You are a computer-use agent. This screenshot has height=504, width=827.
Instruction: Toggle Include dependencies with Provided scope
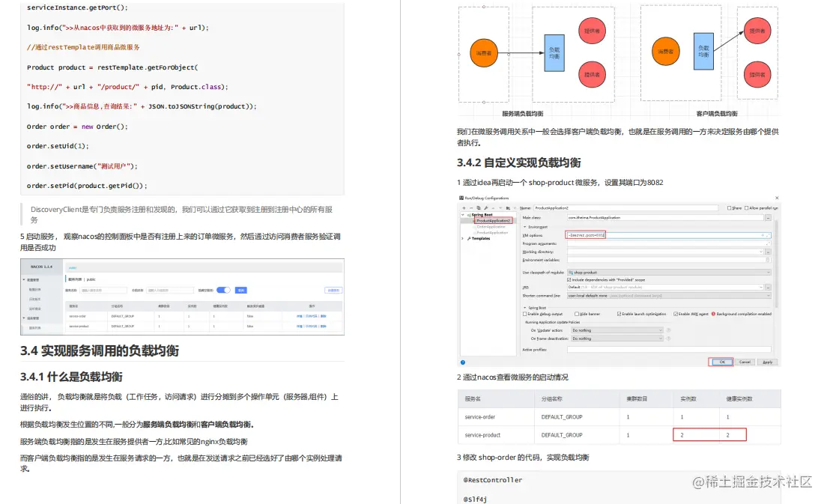569,280
